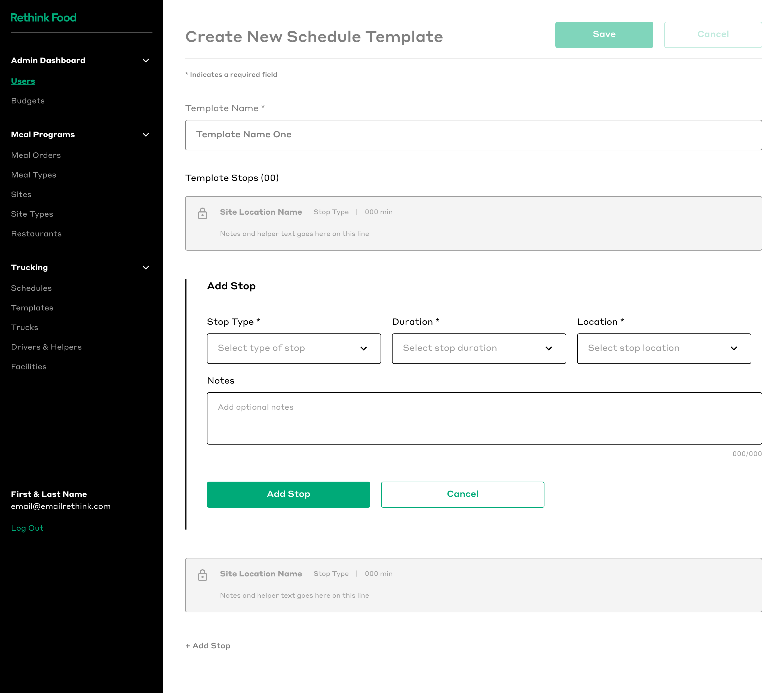Open Templates under Trucking
The image size is (784, 693).
point(32,308)
